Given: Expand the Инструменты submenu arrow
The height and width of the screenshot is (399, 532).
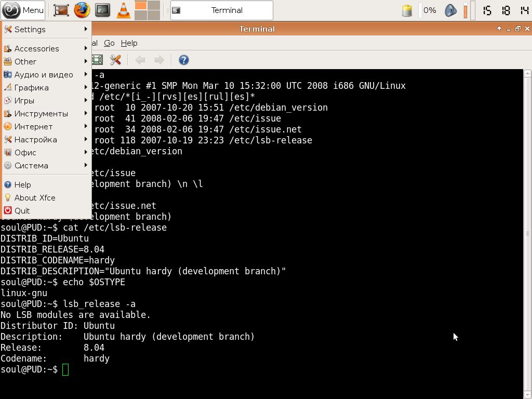Looking at the screenshot, I should coord(86,113).
